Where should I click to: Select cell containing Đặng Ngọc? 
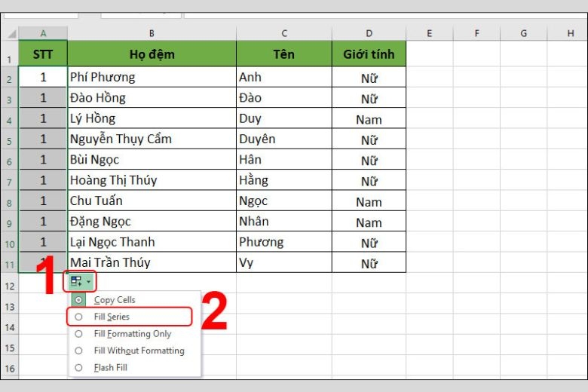(x=152, y=222)
